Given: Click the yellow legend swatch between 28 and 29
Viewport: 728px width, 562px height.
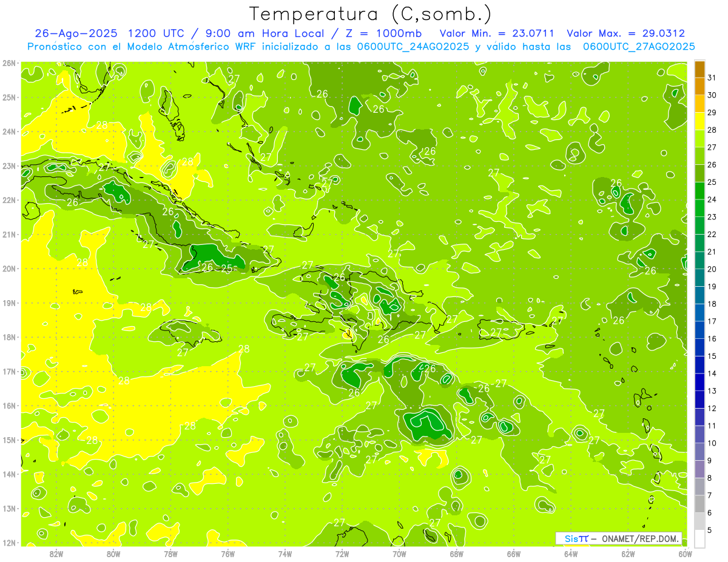Looking at the screenshot, I should tap(699, 121).
